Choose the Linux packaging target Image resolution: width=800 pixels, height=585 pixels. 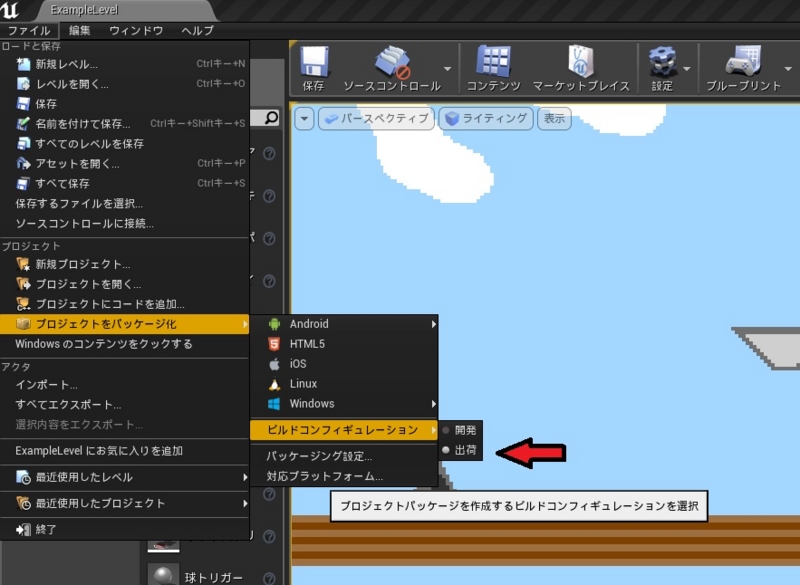coord(299,384)
